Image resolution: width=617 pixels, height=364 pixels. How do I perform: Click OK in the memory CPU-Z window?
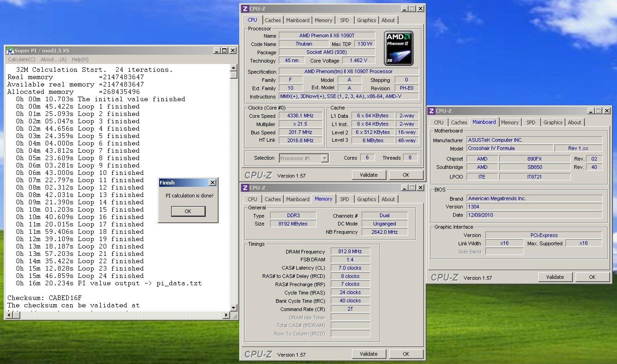point(406,354)
